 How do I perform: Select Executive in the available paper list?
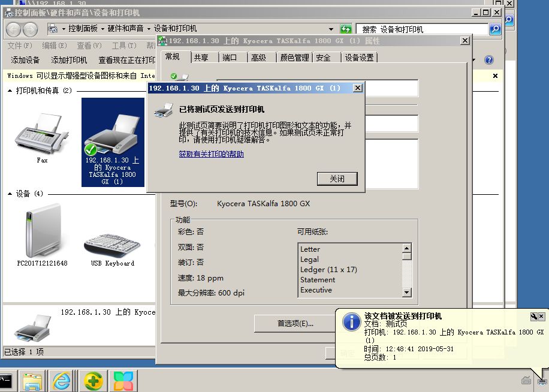316,290
